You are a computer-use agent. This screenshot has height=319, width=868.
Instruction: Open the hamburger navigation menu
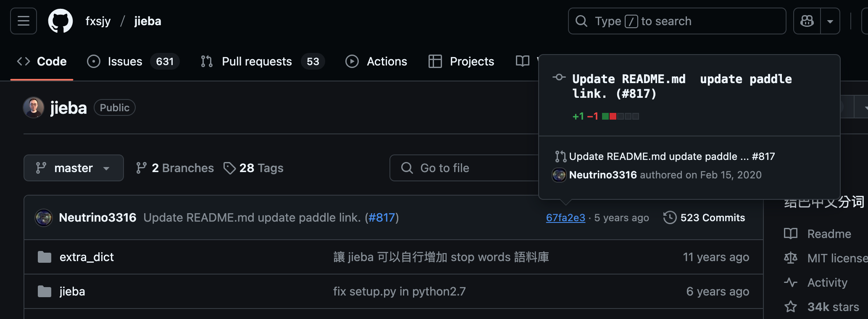pyautogui.click(x=24, y=21)
